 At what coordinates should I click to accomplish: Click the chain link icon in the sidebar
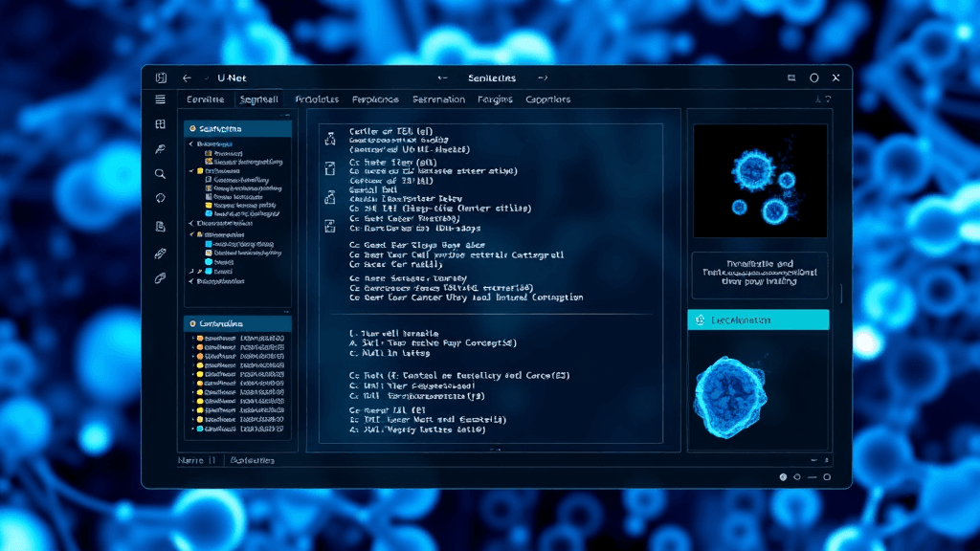point(160,278)
